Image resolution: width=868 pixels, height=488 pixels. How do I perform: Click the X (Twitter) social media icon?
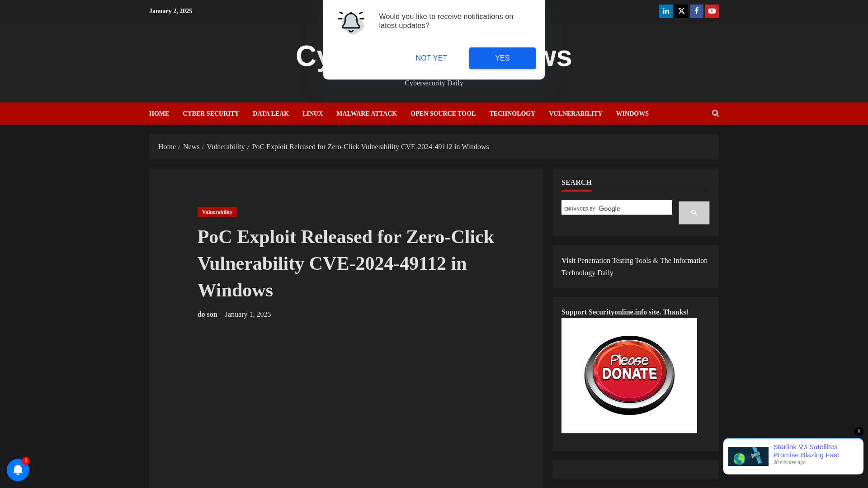[681, 11]
